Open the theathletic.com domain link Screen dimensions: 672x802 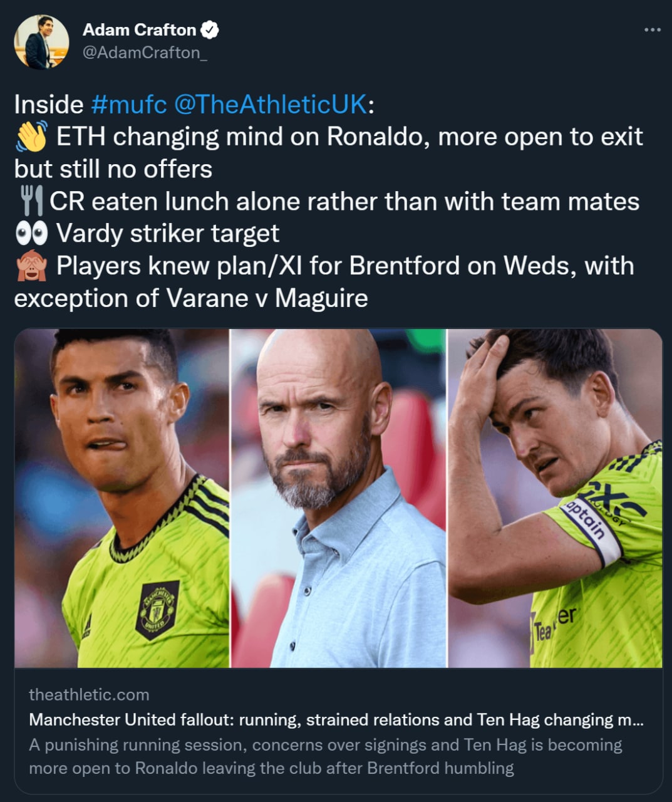tap(89, 694)
